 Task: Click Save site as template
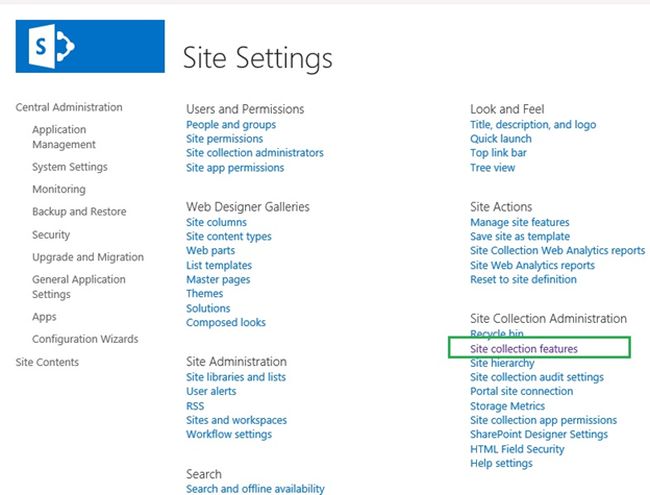[520, 237]
